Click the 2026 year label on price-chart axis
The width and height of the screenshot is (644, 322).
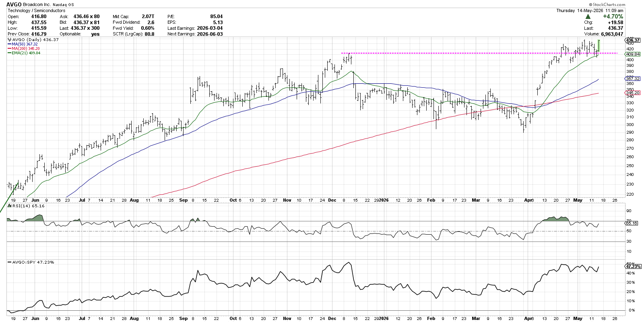point(383,200)
